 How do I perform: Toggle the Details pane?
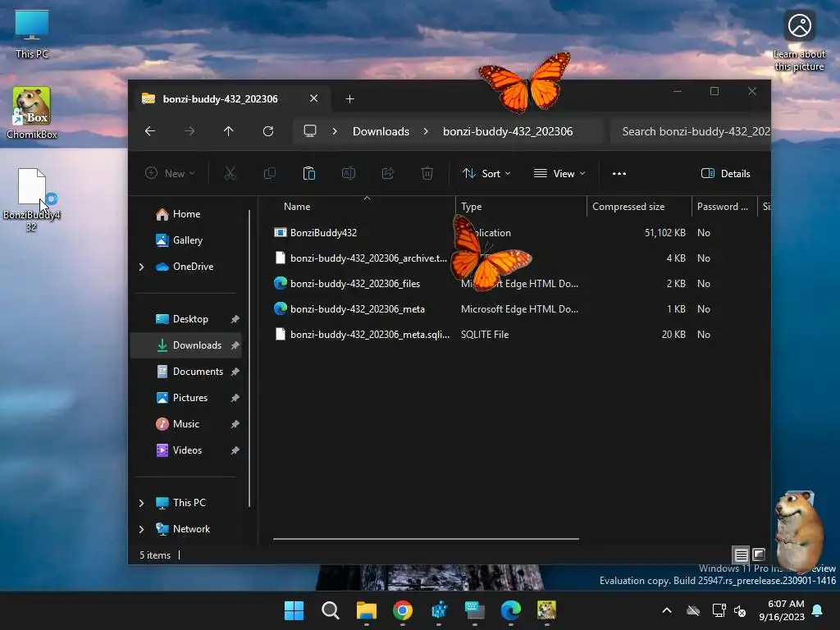725,173
